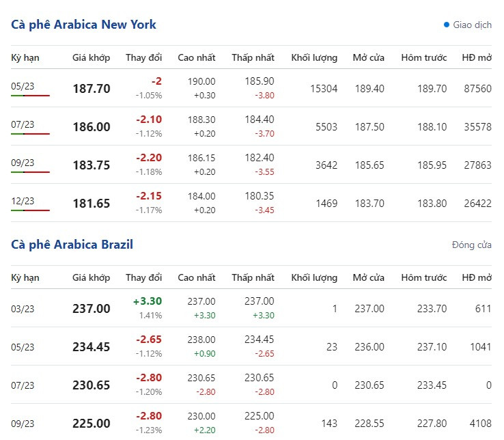Click the lowest price 180.35
This screenshot has height=440, width=504.
pos(260,196)
